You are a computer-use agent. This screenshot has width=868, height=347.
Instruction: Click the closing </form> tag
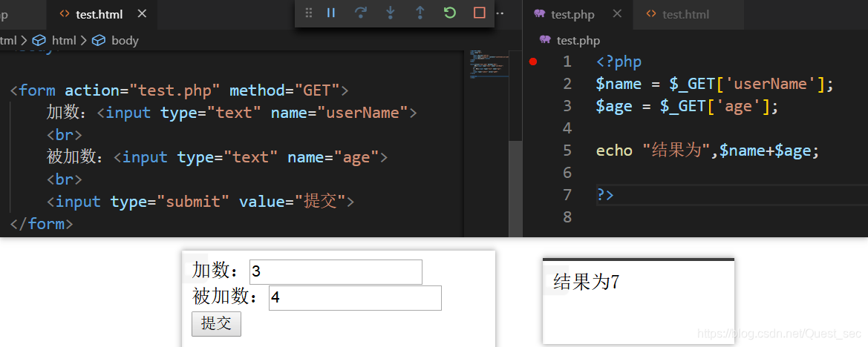coord(42,224)
